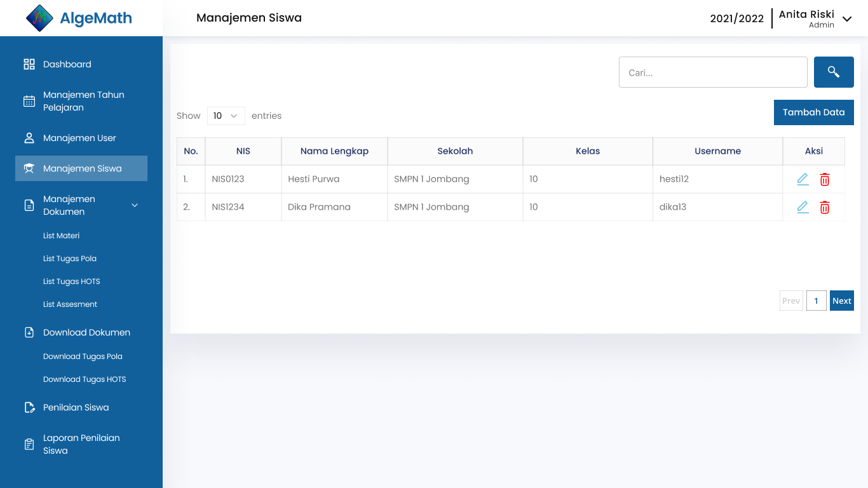Click the Kelas column header
The height and width of the screenshot is (488, 868).
[588, 151]
